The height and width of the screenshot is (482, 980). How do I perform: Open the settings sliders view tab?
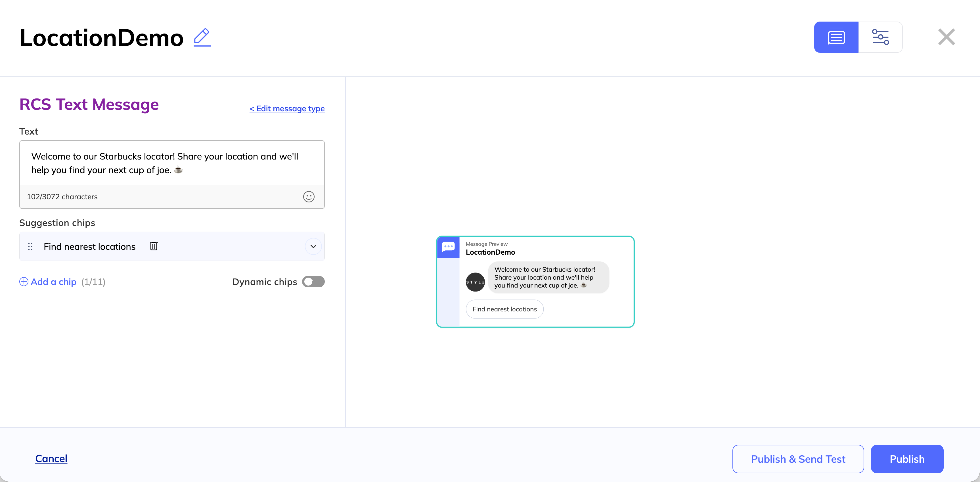click(880, 37)
